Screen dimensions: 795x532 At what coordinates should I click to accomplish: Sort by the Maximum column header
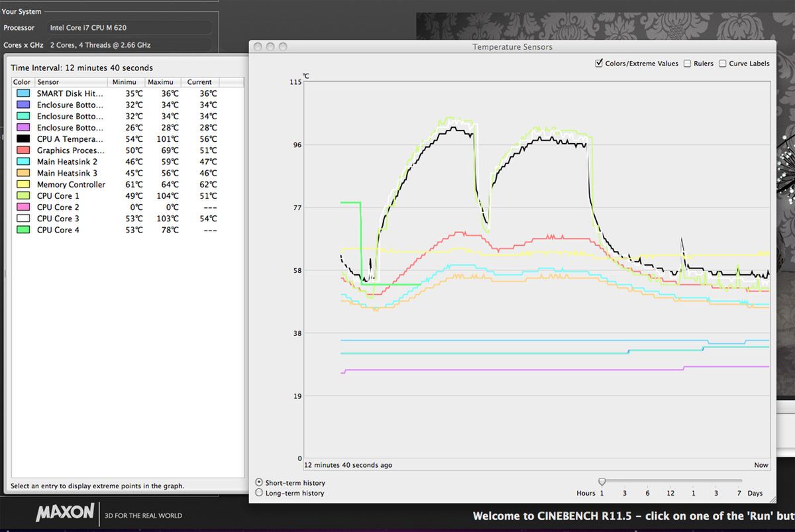(x=162, y=82)
